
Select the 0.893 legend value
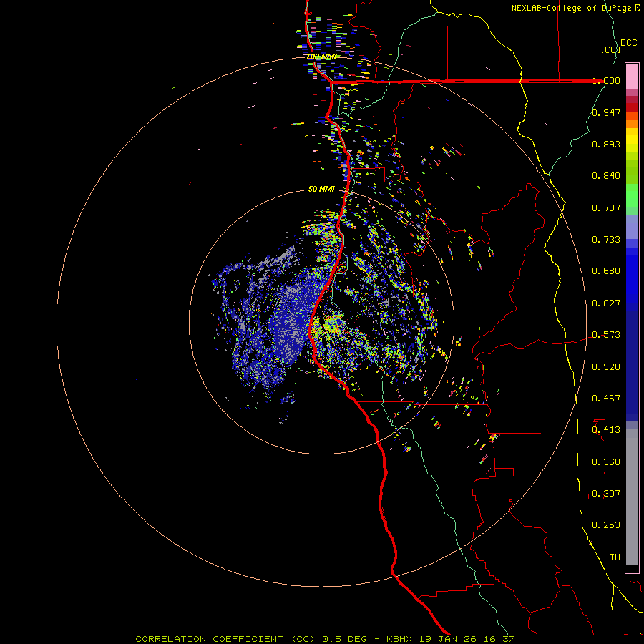[606, 144]
